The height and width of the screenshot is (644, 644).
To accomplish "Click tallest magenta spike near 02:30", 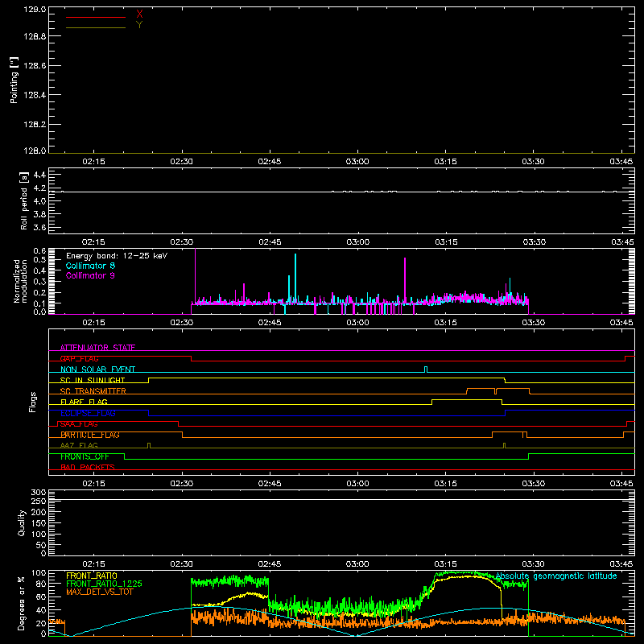I will pyautogui.click(x=195, y=275).
